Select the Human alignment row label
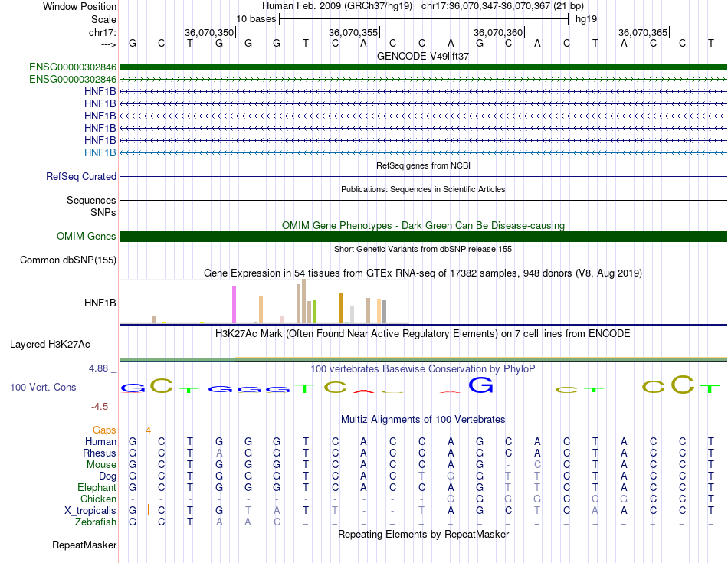This screenshot has width=728, height=563. point(100,441)
